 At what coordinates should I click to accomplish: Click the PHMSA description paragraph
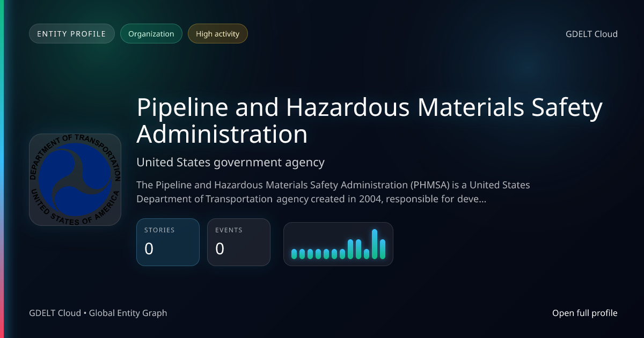click(x=333, y=192)
